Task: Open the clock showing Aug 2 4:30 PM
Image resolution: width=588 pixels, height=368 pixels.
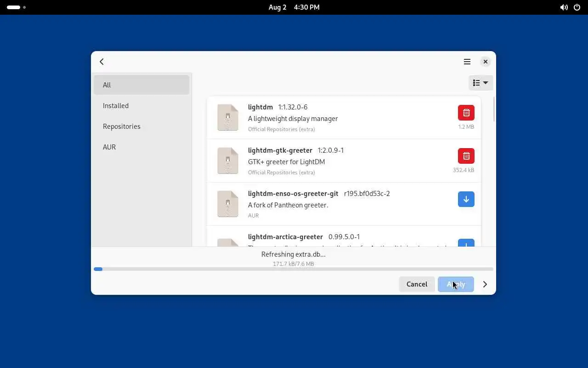Action: pyautogui.click(x=294, y=7)
